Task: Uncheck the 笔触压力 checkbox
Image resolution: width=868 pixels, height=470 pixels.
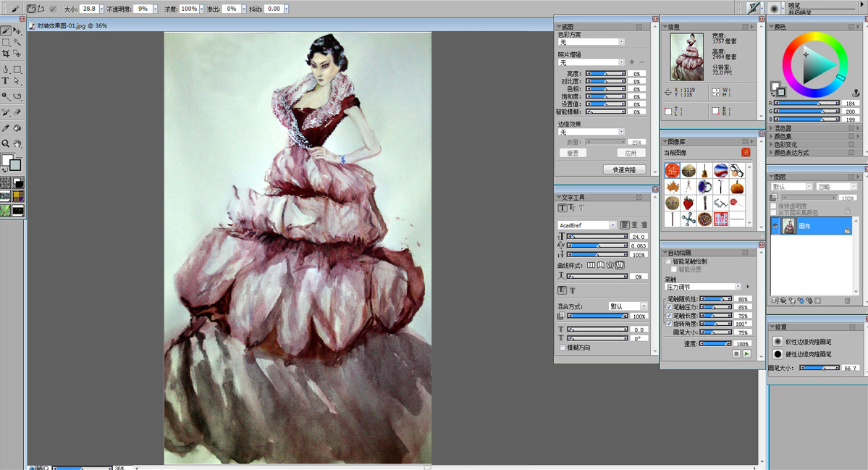Action: point(669,307)
